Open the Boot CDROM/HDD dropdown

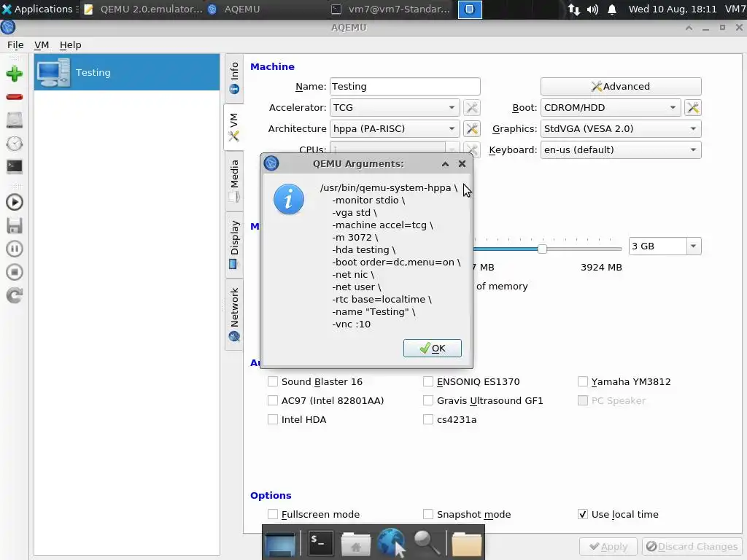tap(611, 108)
